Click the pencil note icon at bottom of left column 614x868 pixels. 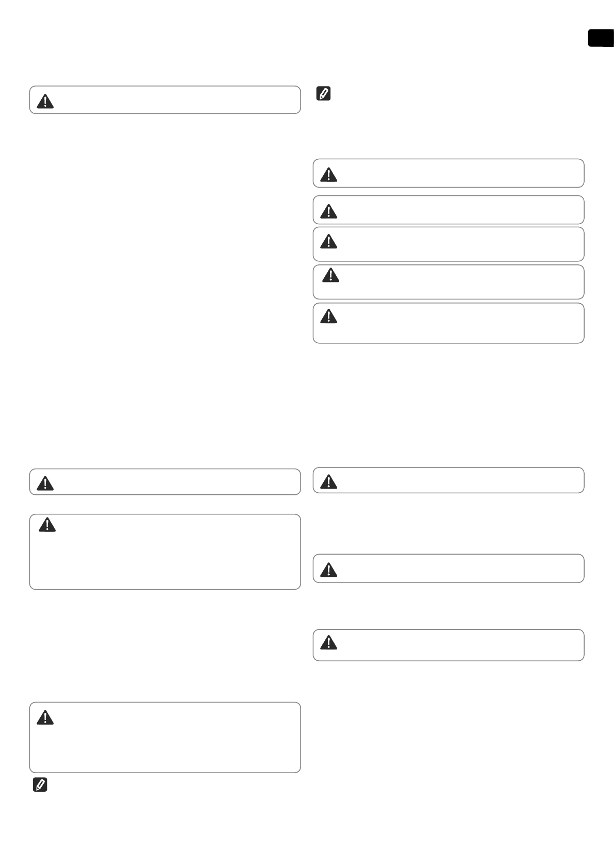pos(40,785)
